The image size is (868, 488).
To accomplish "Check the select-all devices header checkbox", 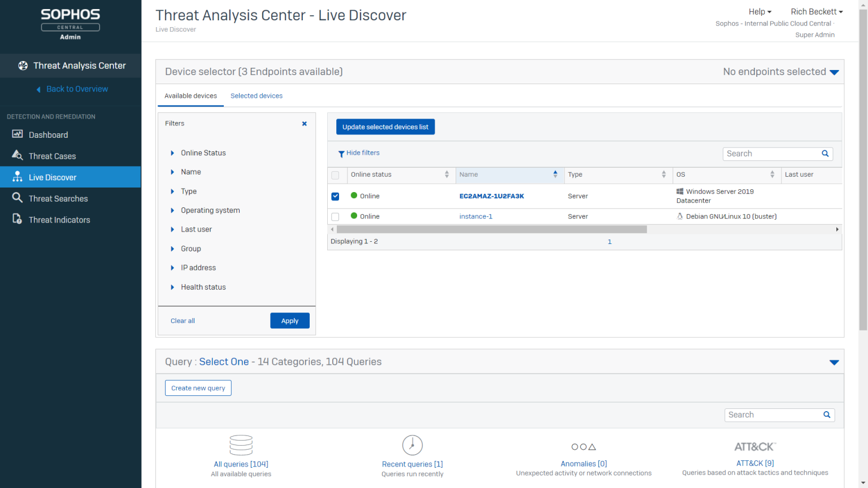I will click(x=336, y=175).
